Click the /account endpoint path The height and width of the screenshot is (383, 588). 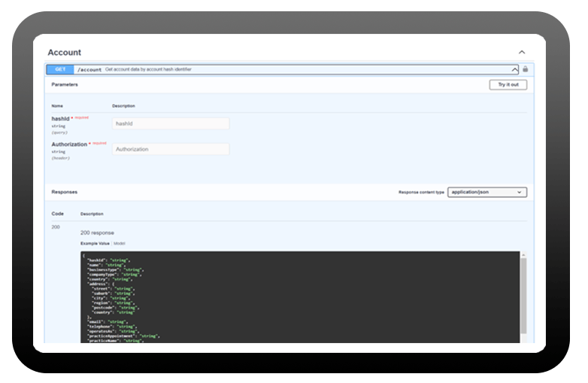tap(89, 69)
